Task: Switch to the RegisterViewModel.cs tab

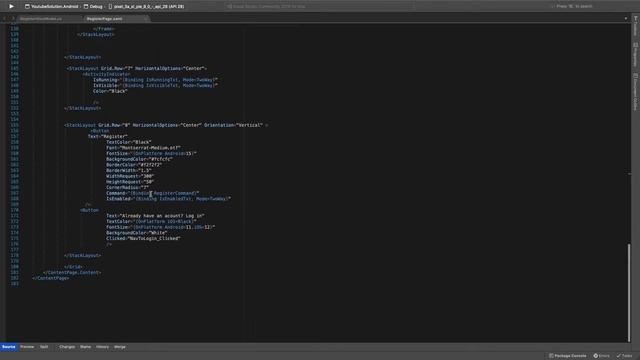Action: [41, 19]
